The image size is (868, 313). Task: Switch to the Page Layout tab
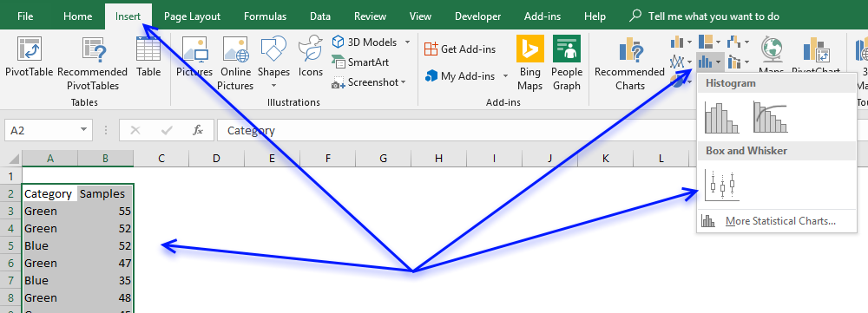(192, 16)
